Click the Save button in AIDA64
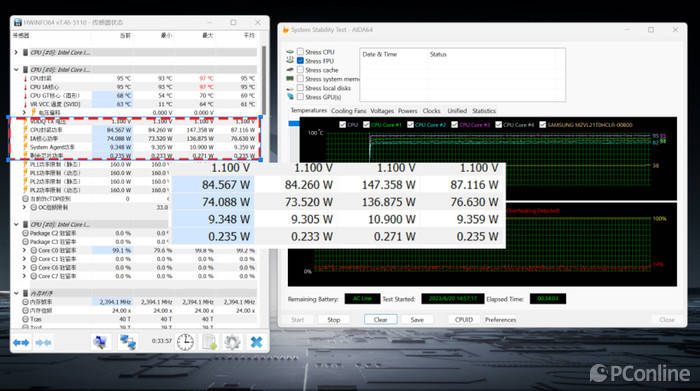 pos(417,320)
